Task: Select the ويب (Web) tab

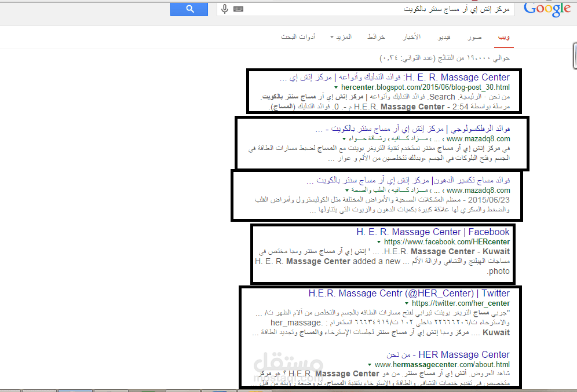Action: 504,37
